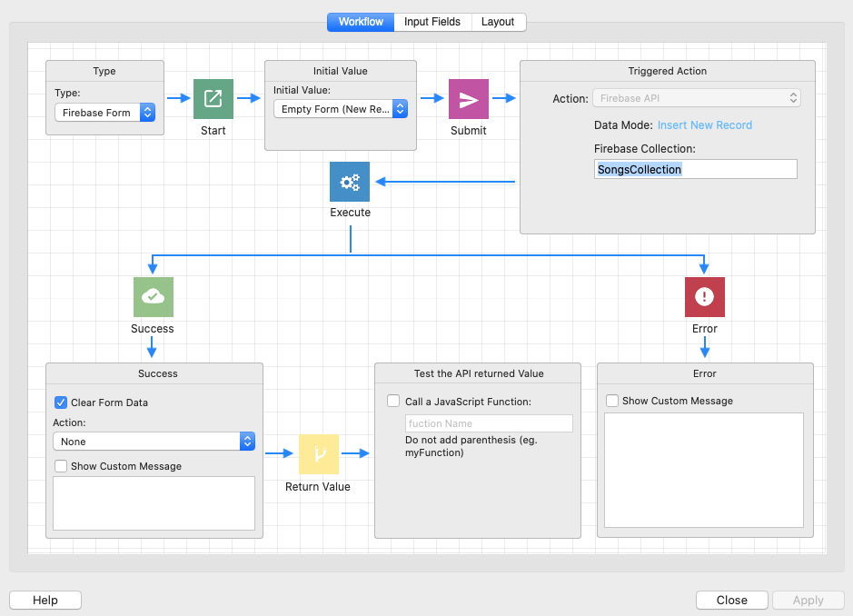Open the Initial Value dropdown
Viewport: 853px width, 616px height.
coord(340,109)
